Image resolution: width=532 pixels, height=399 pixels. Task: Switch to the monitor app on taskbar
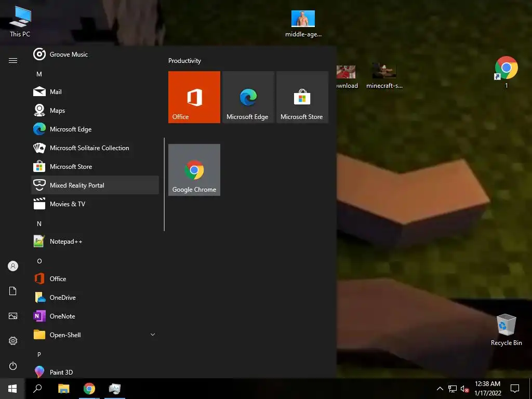tap(115, 389)
